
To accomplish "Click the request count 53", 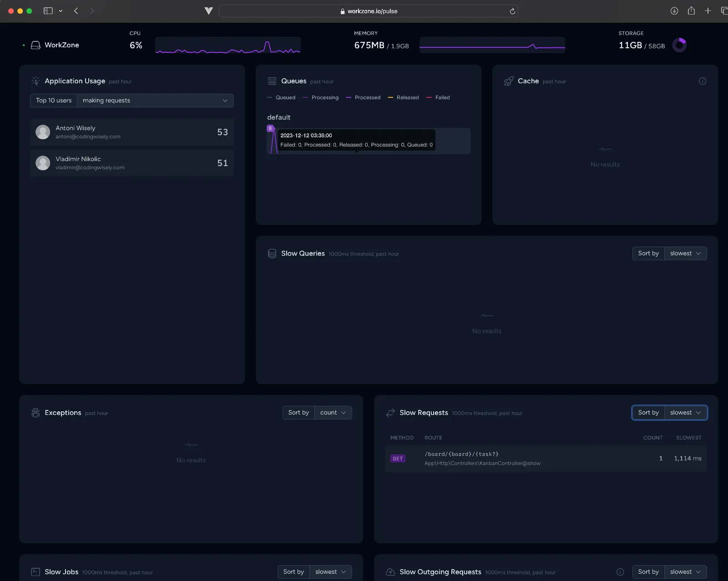I will (x=222, y=132).
